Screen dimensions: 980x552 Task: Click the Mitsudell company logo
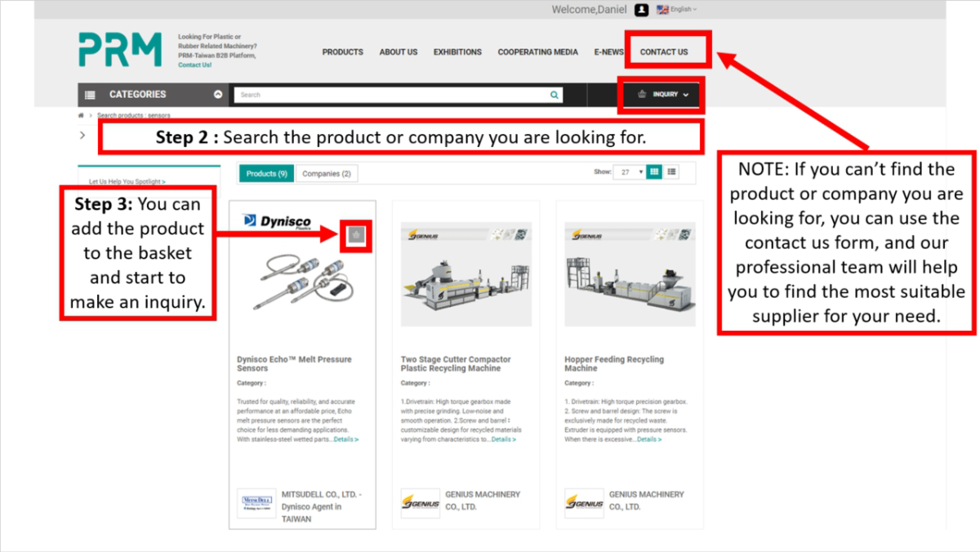(x=256, y=503)
